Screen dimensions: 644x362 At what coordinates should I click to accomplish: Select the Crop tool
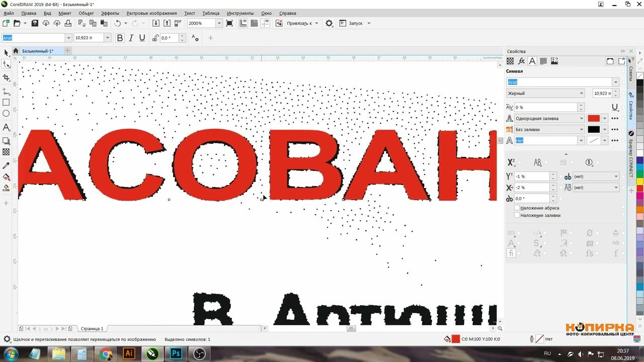pyautogui.click(x=6, y=78)
